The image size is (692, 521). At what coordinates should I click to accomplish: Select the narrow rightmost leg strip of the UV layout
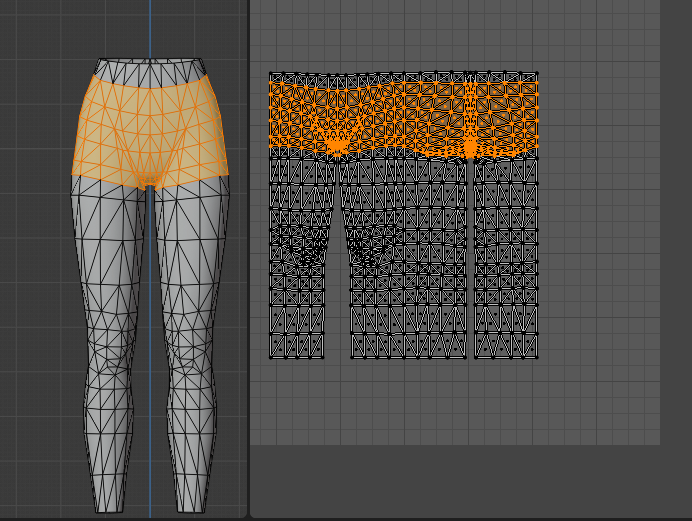coord(506,258)
